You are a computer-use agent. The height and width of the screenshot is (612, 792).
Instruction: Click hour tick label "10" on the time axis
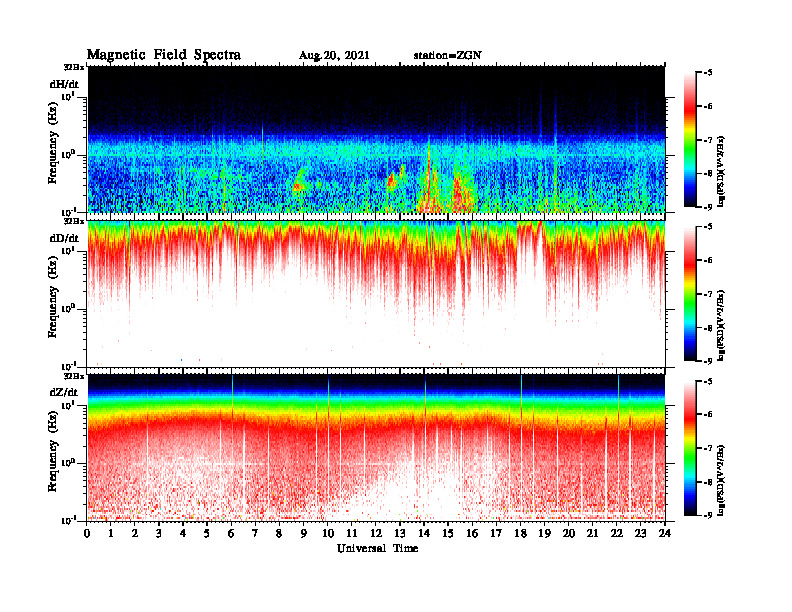tap(328, 533)
